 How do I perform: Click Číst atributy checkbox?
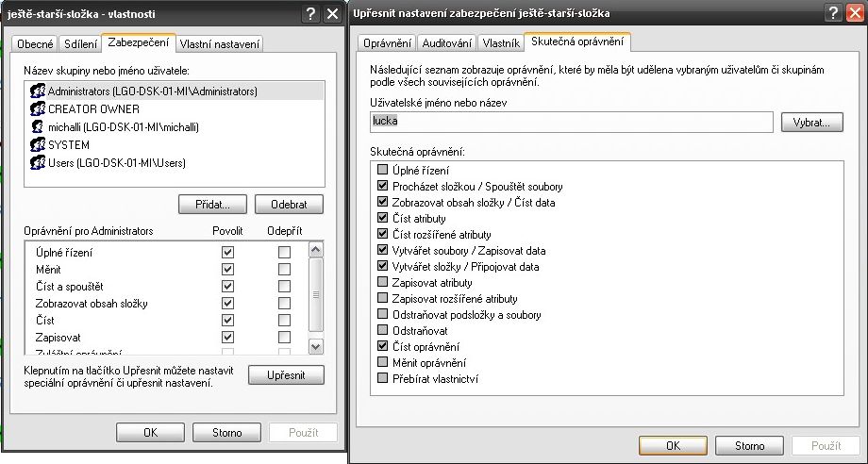(382, 218)
